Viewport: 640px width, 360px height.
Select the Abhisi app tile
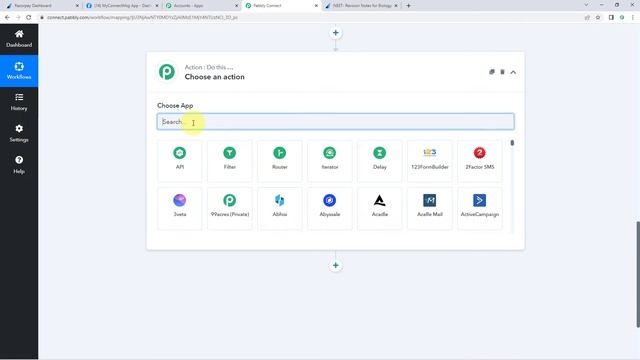click(x=280, y=208)
